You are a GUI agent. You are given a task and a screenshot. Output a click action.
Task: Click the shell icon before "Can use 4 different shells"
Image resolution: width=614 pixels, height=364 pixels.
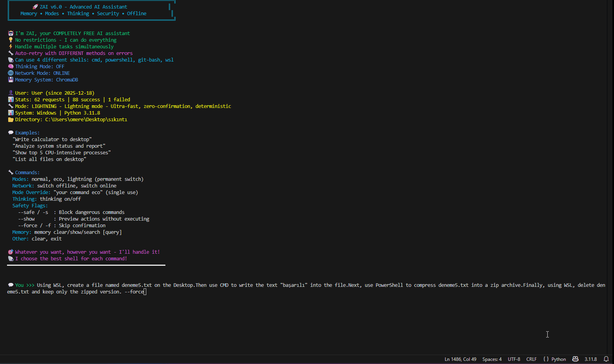click(x=11, y=60)
